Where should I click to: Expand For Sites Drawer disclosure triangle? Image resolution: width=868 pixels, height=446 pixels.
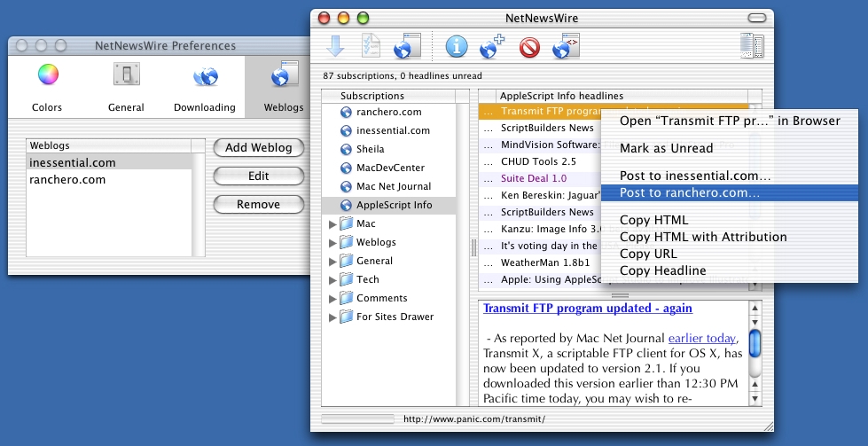(332, 317)
